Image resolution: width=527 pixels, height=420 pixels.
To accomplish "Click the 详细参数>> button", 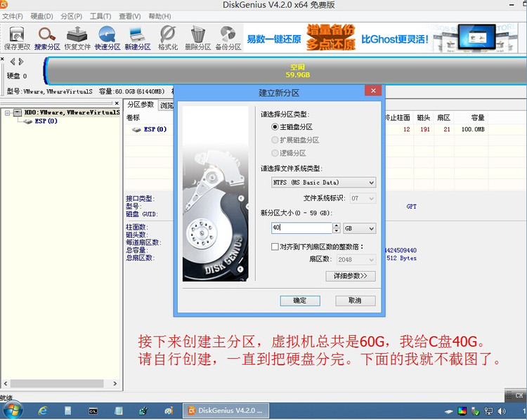I will pyautogui.click(x=351, y=276).
